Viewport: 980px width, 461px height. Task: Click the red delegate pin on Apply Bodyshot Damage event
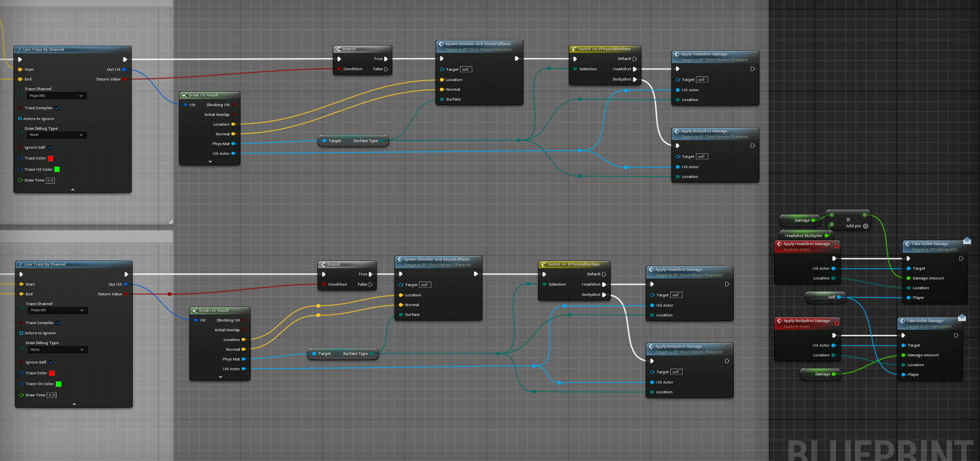tap(836, 323)
